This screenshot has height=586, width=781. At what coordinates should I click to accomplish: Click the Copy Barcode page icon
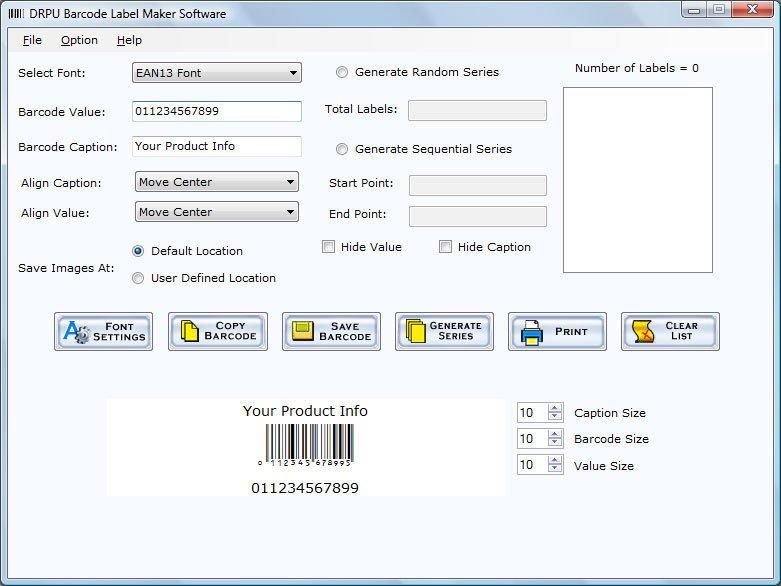pos(189,331)
